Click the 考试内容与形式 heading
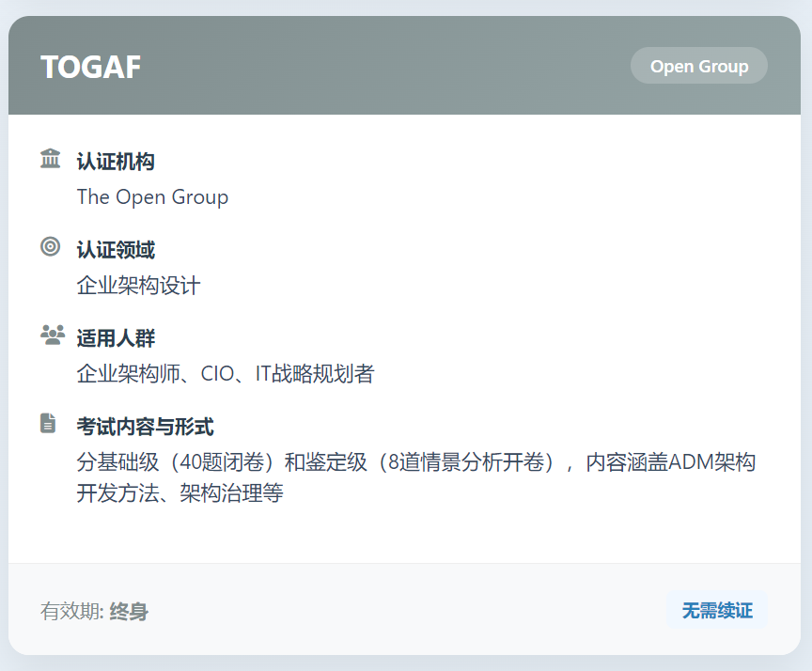The width and height of the screenshot is (812, 671). click(x=146, y=427)
